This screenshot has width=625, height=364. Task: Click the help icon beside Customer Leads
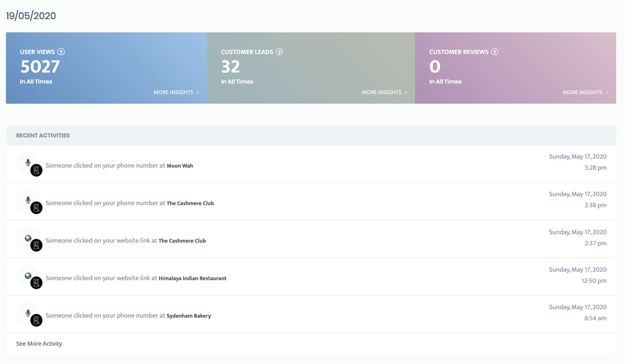pyautogui.click(x=279, y=52)
